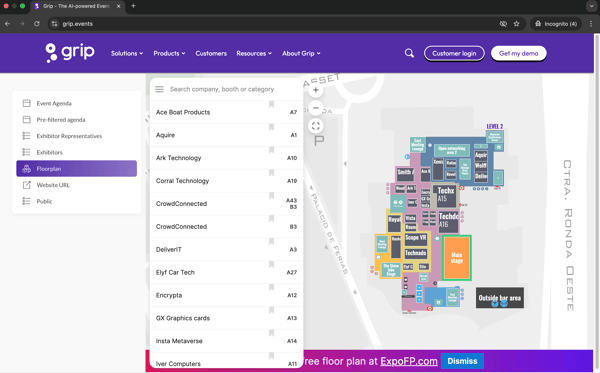The width and height of the screenshot is (600, 373).
Task: Dismiss the ExpoFP banner
Action: coord(462,361)
